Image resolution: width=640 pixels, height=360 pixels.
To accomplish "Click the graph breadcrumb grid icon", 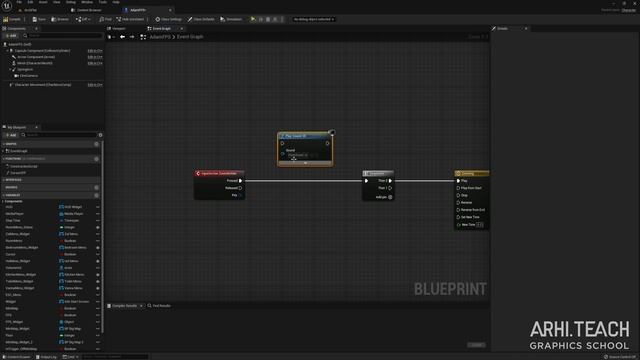I will pyautogui.click(x=143, y=37).
